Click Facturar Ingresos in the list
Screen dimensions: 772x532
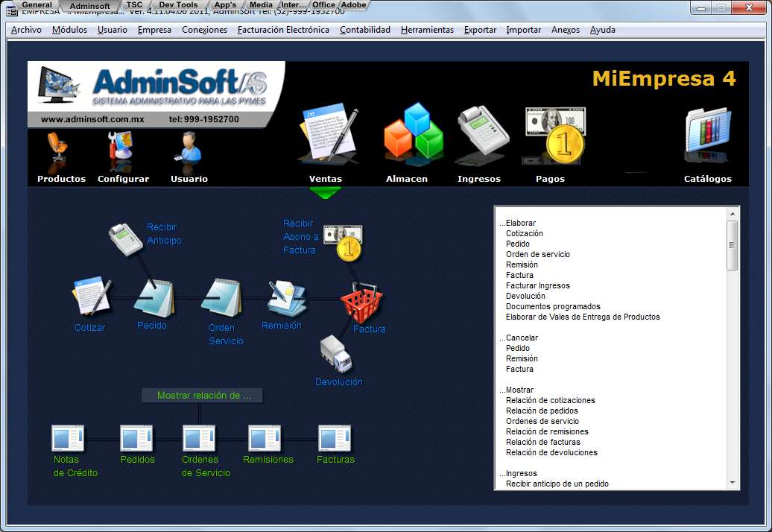pos(538,285)
